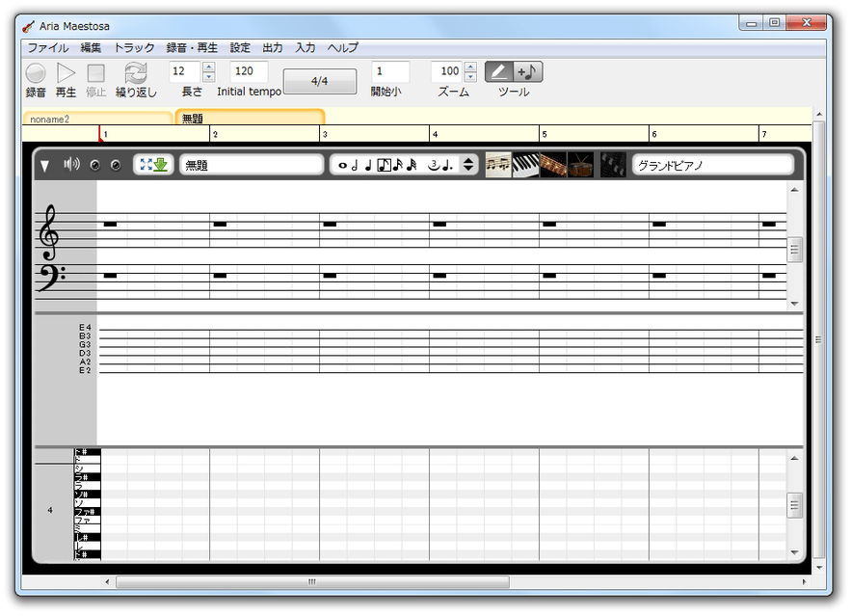Screen dimensions: 851x616
Task: Click the length field showing 12
Action: pyautogui.click(x=185, y=71)
